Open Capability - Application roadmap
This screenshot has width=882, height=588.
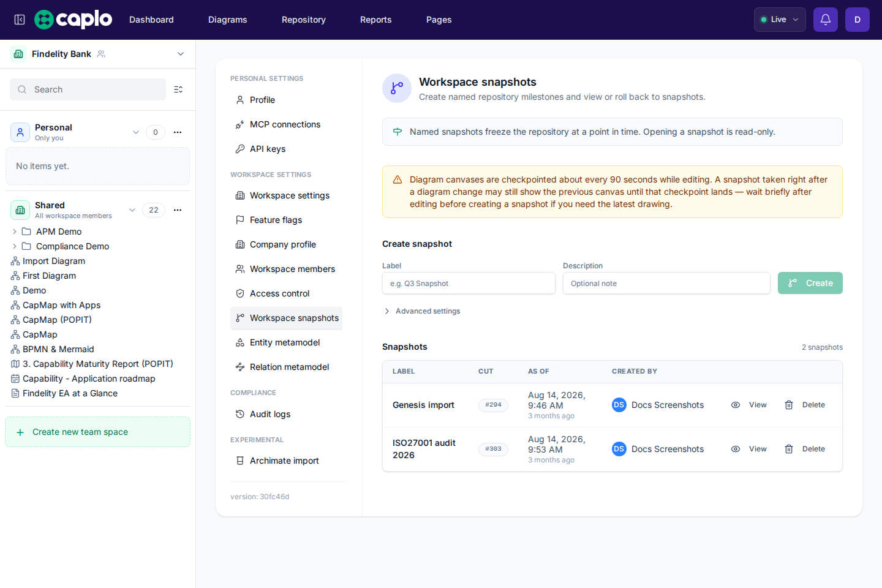coord(89,379)
